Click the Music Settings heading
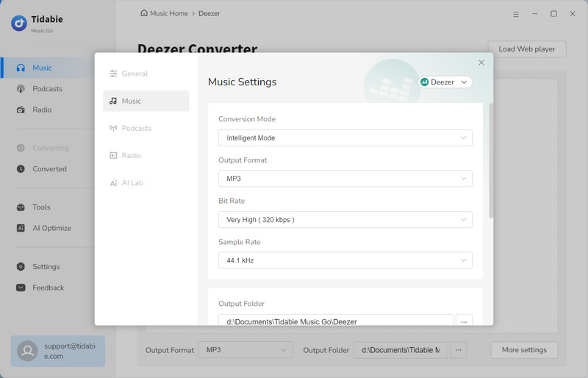Screen dimensions: 588x378 (243, 82)
